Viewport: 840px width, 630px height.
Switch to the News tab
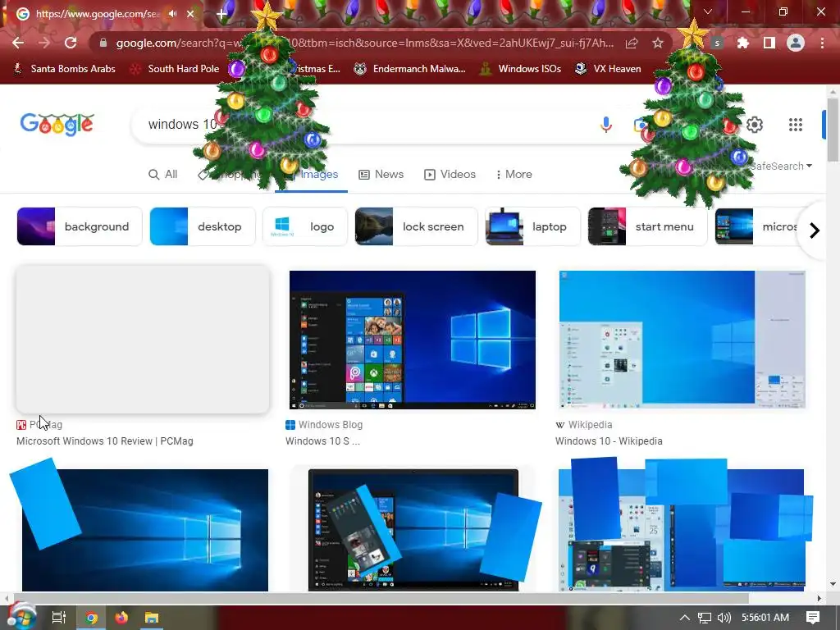click(381, 174)
